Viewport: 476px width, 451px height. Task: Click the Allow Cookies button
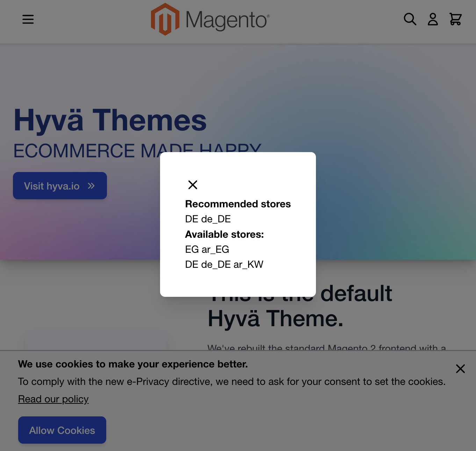(62, 430)
